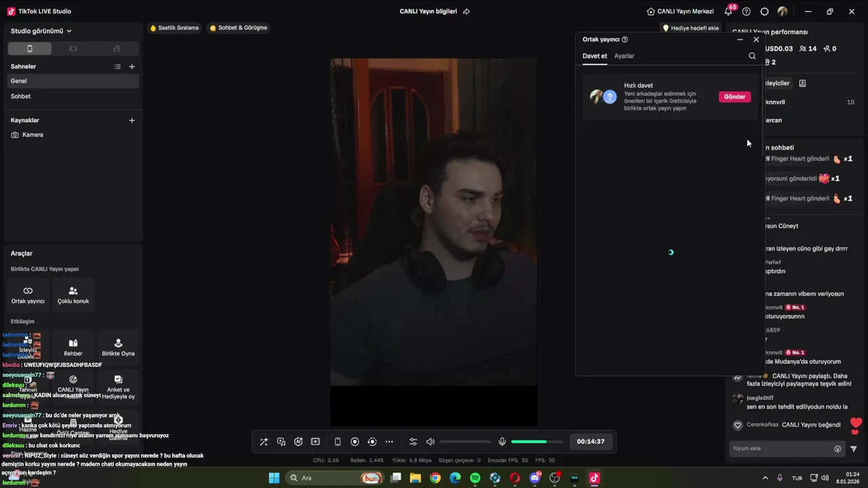This screenshot has width=868, height=488.
Task: Switch to the Davet et tab
Action: click(x=595, y=56)
